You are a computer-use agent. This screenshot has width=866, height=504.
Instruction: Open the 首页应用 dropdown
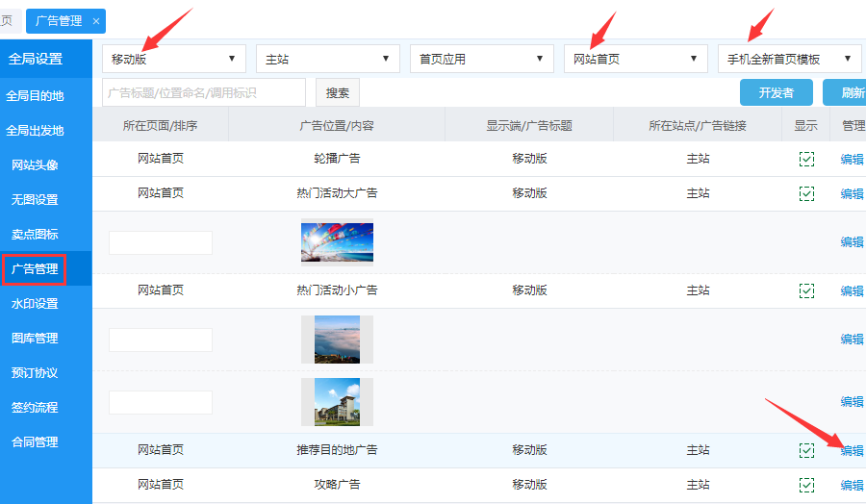click(x=481, y=59)
